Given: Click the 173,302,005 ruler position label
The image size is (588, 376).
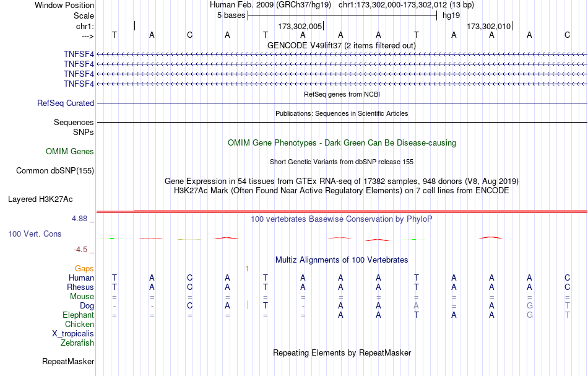Looking at the screenshot, I should pos(300,26).
